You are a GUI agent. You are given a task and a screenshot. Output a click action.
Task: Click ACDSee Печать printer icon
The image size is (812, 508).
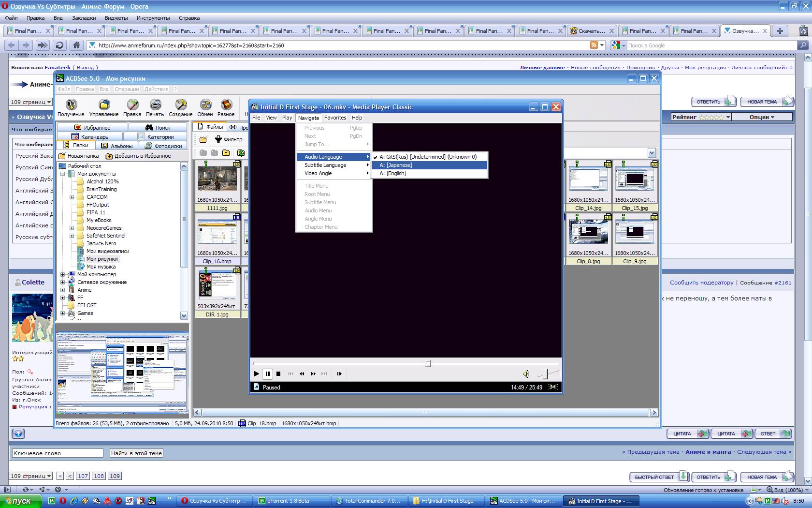155,108
